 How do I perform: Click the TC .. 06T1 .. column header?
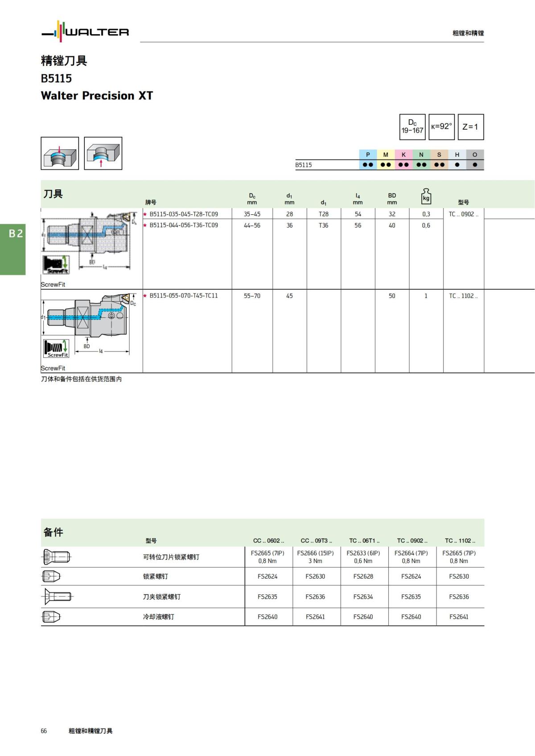[x=364, y=540]
